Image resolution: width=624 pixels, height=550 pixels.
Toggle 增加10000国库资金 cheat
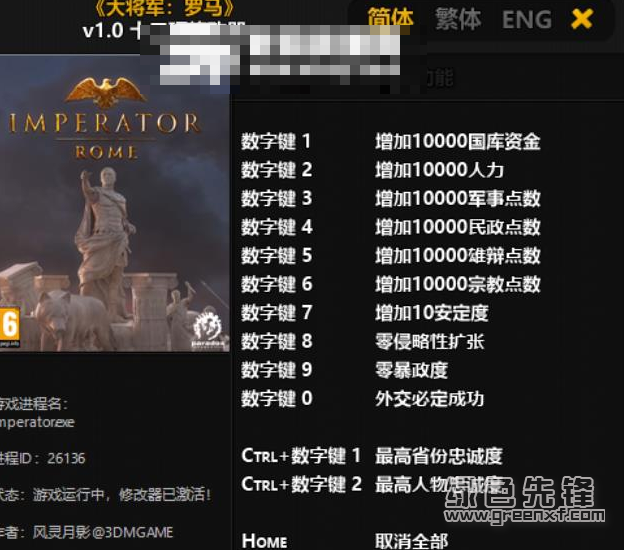458,141
